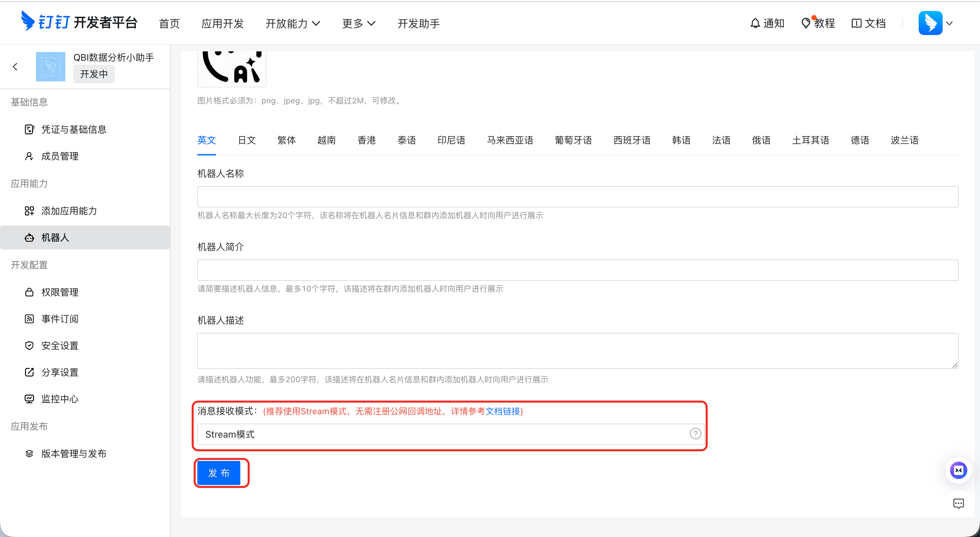This screenshot has height=537, width=980.
Task: Click the credentials and basic info icon
Action: (29, 129)
